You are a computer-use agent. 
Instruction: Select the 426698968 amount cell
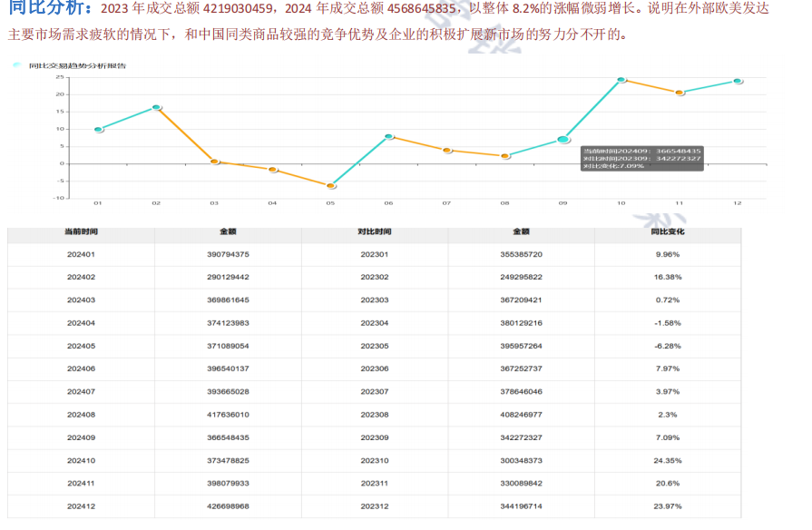pos(228,506)
